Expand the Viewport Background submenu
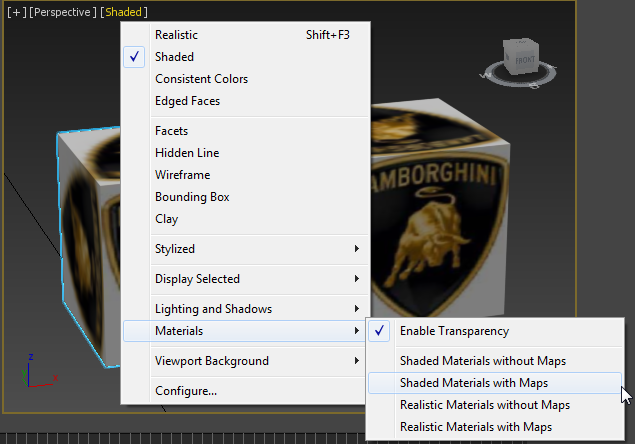The image size is (635, 444). [245, 361]
